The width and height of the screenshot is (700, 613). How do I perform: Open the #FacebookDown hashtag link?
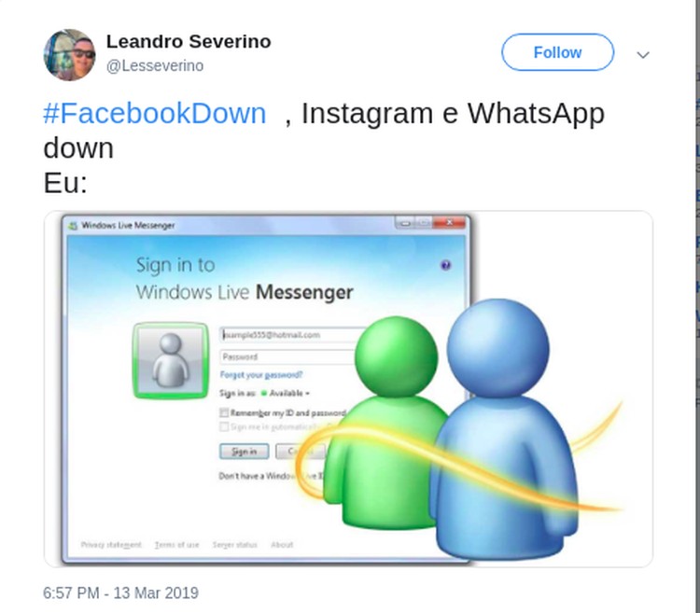click(154, 113)
